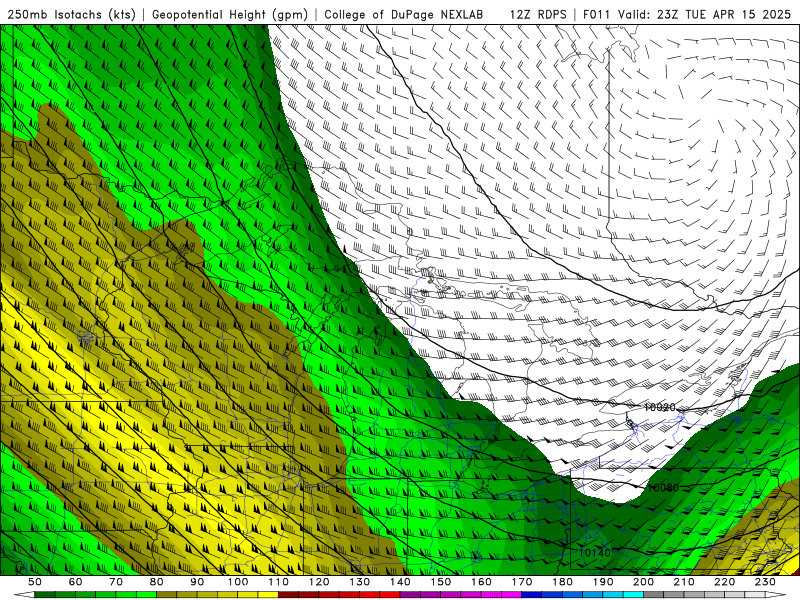800x600 pixels.
Task: Click the 'F011' forecast hour text
Action: click(596, 15)
